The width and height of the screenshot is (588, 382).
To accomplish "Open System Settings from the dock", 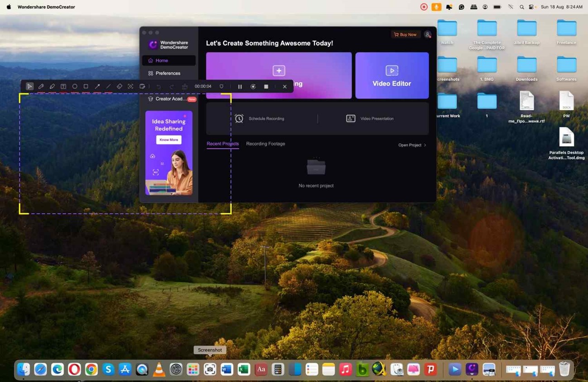I will coord(176,369).
